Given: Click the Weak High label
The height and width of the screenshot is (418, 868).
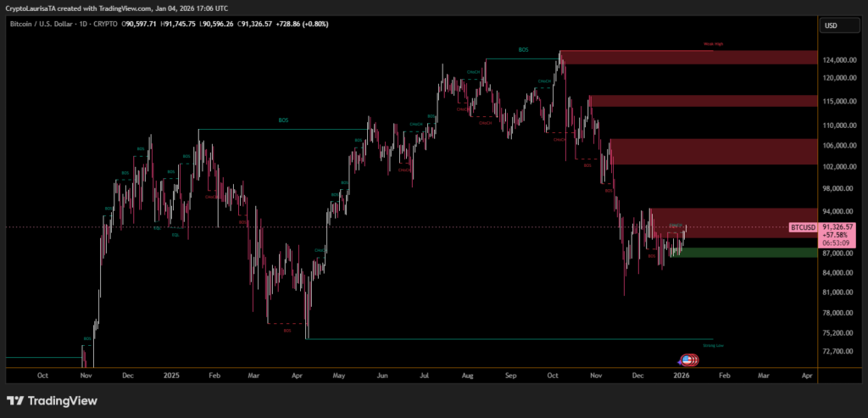Looking at the screenshot, I should (x=712, y=44).
